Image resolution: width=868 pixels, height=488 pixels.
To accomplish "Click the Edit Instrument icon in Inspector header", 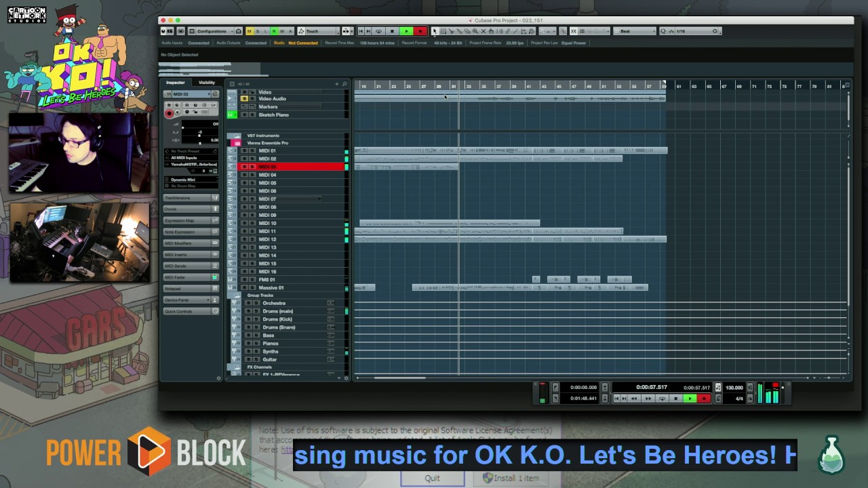I will pos(215,94).
